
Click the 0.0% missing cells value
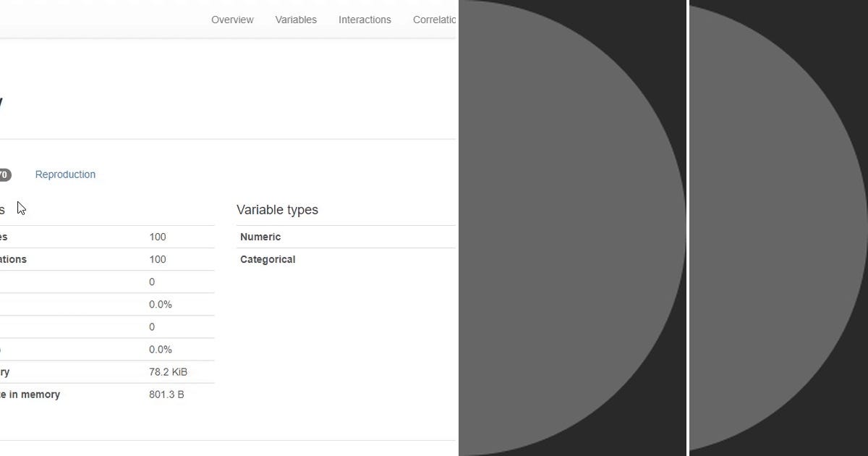160,304
